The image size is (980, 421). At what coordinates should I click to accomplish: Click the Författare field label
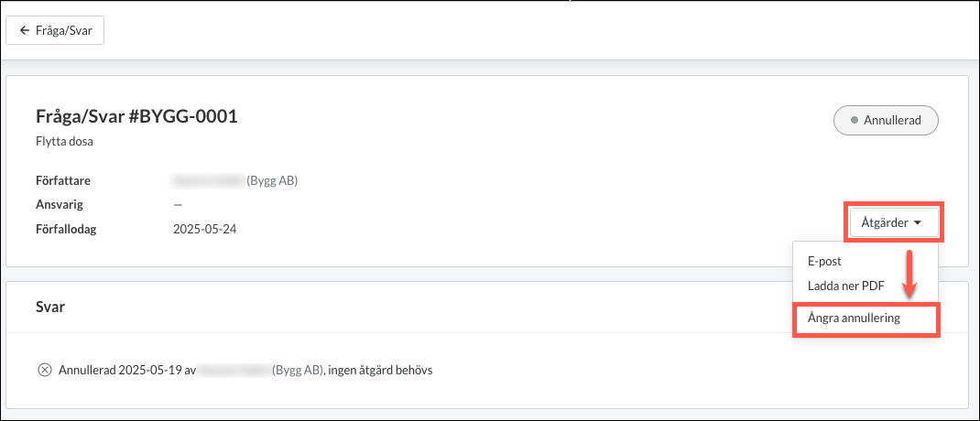(x=64, y=181)
